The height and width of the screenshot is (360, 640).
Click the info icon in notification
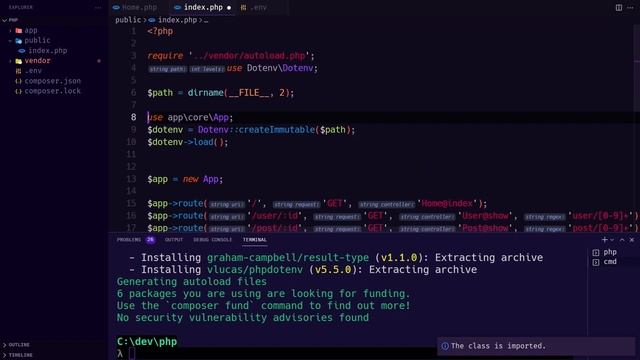(445, 346)
